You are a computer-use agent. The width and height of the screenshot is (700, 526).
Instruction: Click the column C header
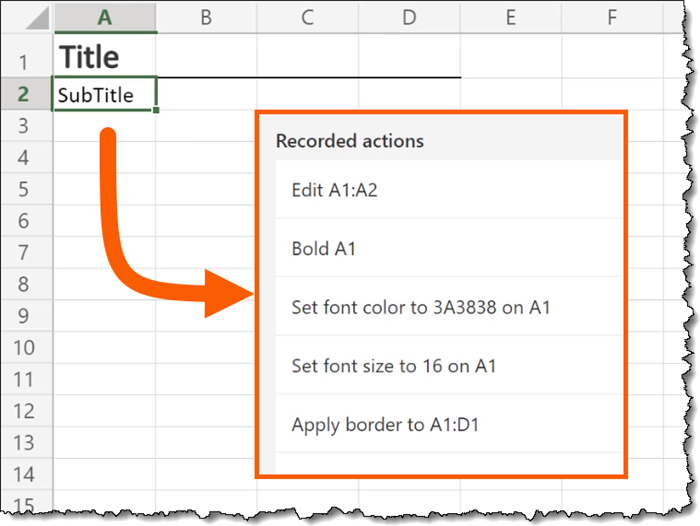point(308,16)
